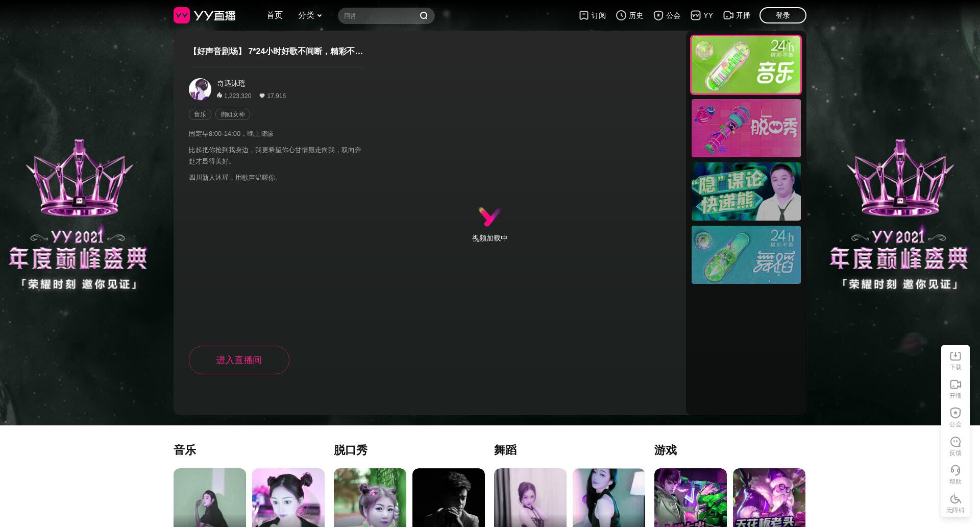Click streamer avatar of 奇遇沐瑶
This screenshot has height=527, width=980.
[200, 89]
